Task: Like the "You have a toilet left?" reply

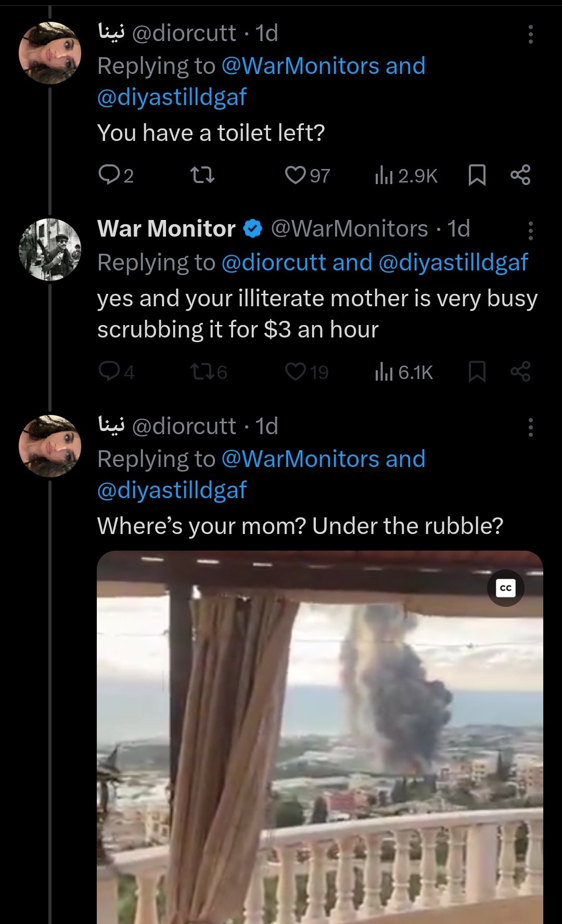Action: (x=296, y=175)
